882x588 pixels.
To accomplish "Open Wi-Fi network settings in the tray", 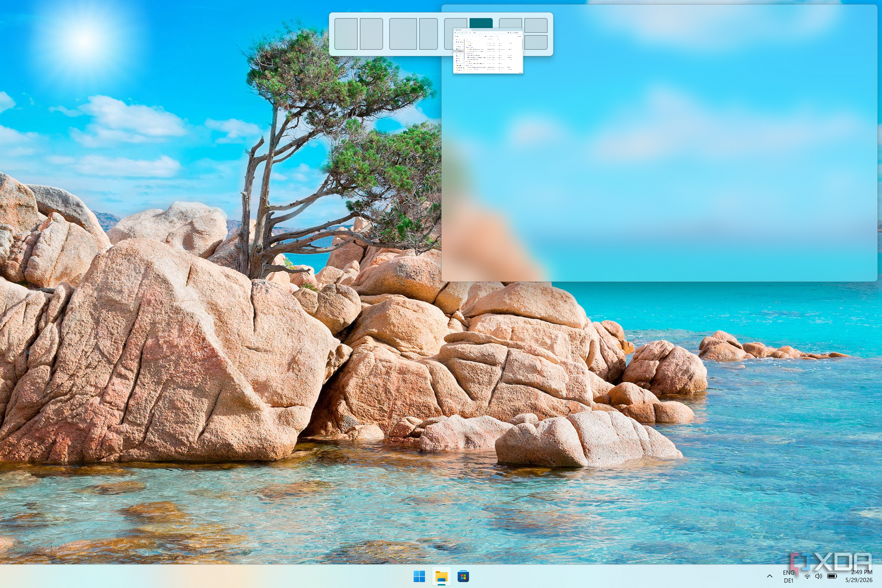I will pyautogui.click(x=807, y=576).
